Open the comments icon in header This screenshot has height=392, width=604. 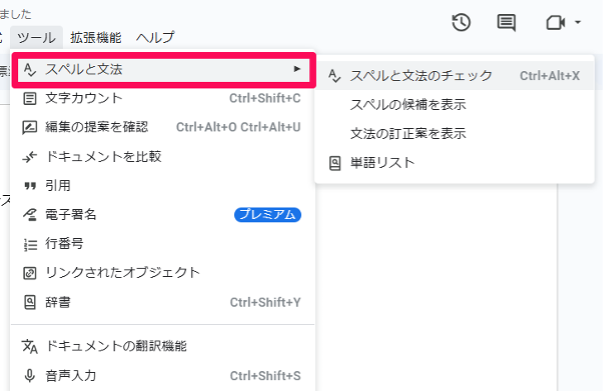506,23
